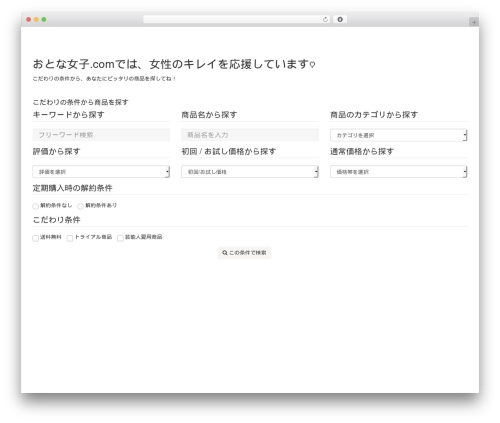The width and height of the screenshot is (500, 423).
Task: Check the 芸能人愛用商品 checkbox
Action: click(120, 238)
